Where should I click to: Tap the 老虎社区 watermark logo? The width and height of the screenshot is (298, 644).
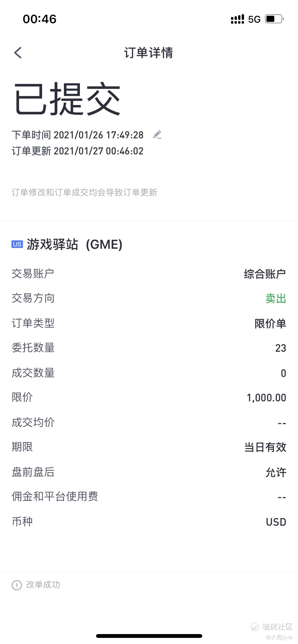(272, 627)
